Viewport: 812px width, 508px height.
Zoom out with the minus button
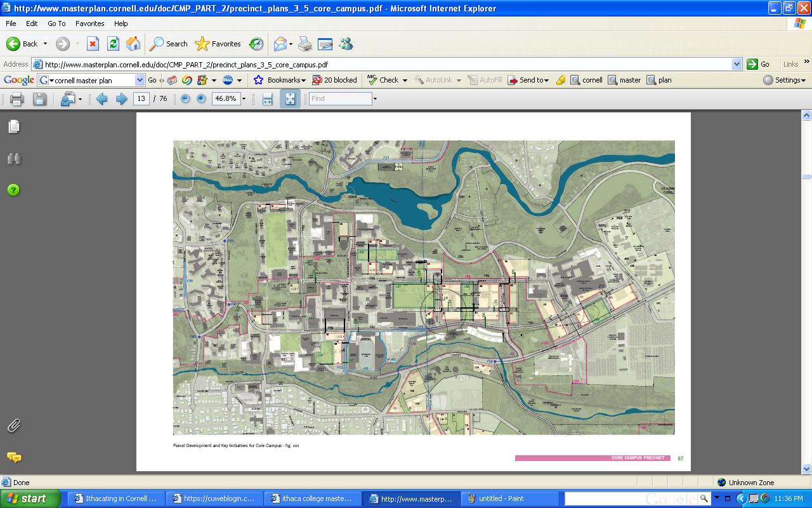tap(185, 99)
